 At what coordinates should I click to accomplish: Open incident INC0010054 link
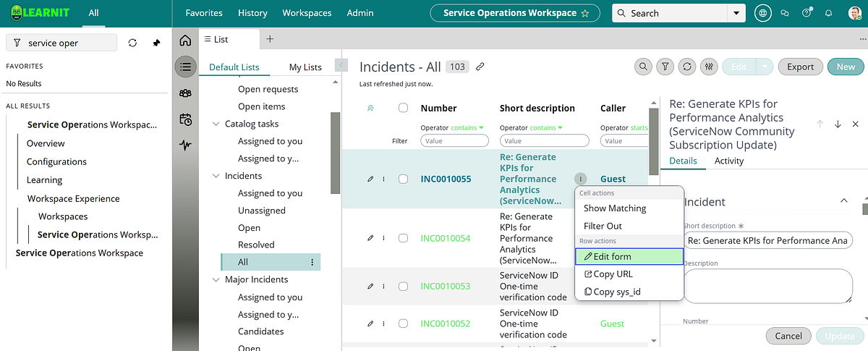tap(446, 238)
